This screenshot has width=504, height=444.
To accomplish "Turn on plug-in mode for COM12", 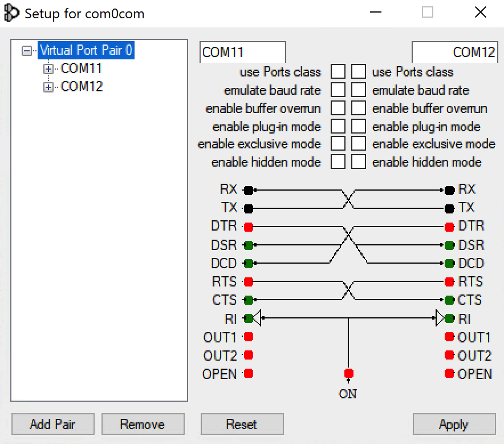I will [x=359, y=126].
